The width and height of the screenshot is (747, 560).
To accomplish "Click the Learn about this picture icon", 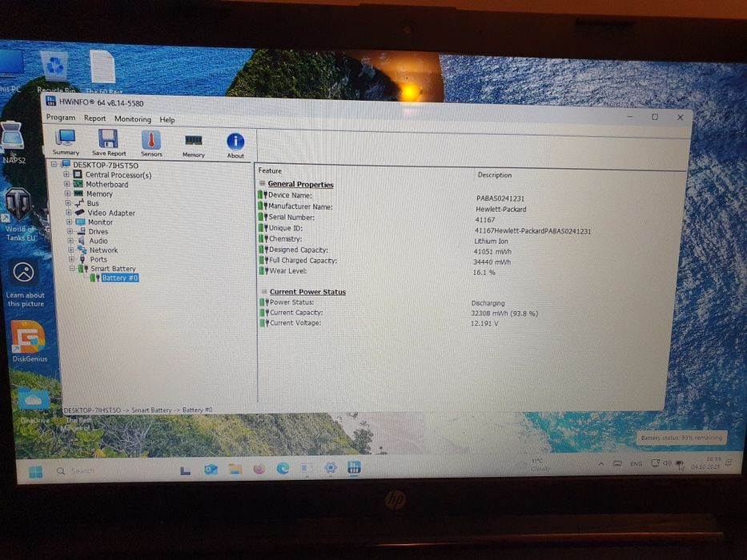I will (25, 284).
